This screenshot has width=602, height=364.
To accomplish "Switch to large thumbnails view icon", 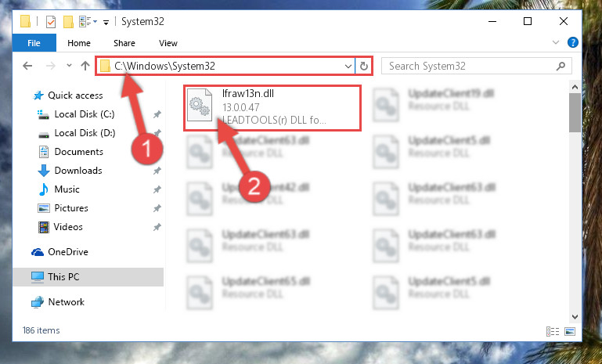I will click(570, 331).
